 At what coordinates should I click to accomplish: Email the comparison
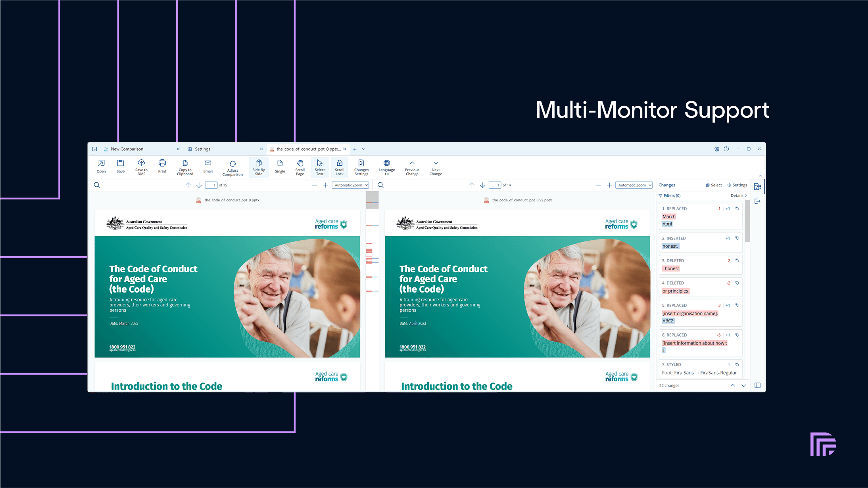click(208, 166)
